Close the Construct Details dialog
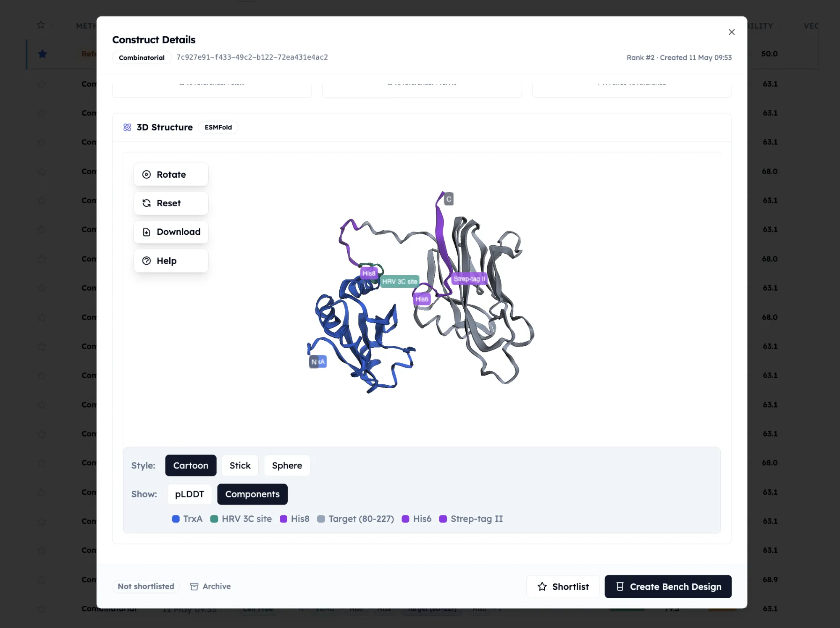This screenshot has height=628, width=840. [x=732, y=32]
